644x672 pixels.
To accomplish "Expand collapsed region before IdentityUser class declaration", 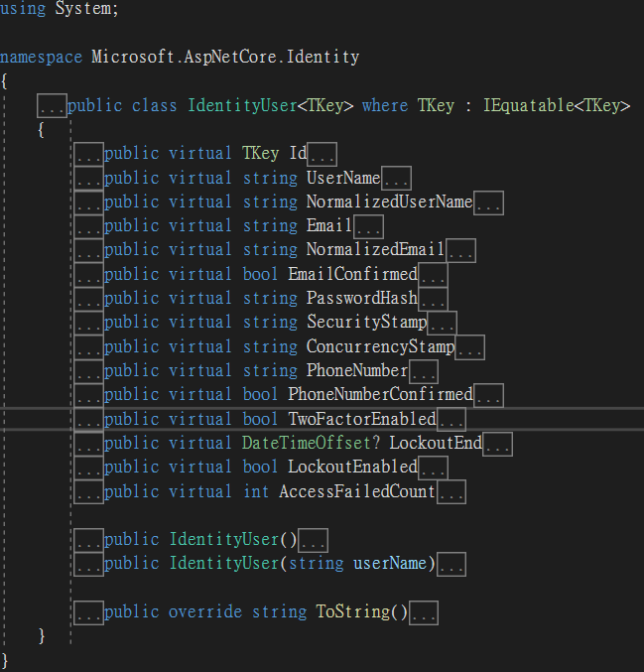I will (52, 105).
